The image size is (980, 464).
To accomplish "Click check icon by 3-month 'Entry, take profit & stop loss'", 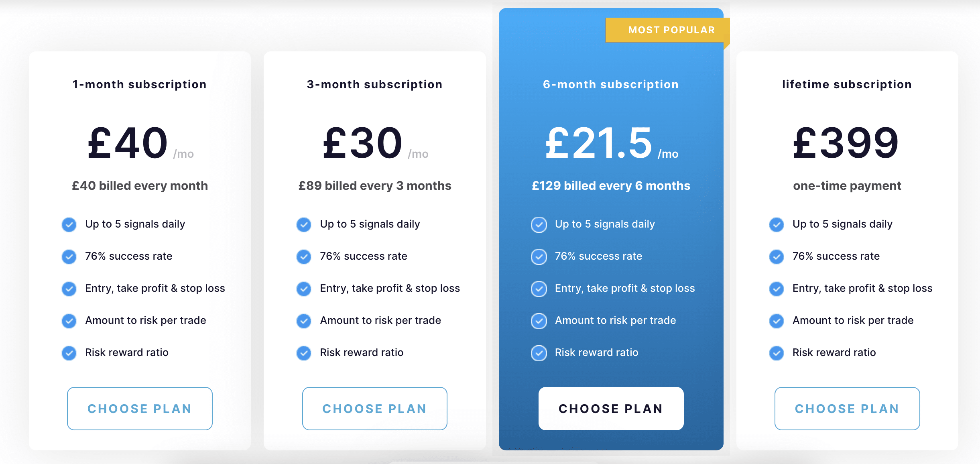I will click(304, 289).
